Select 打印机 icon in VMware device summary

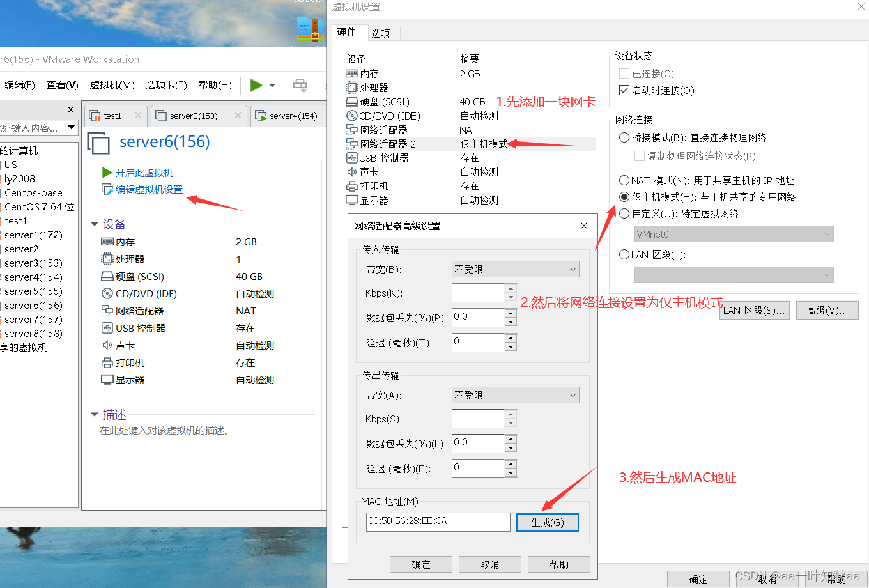(107, 362)
